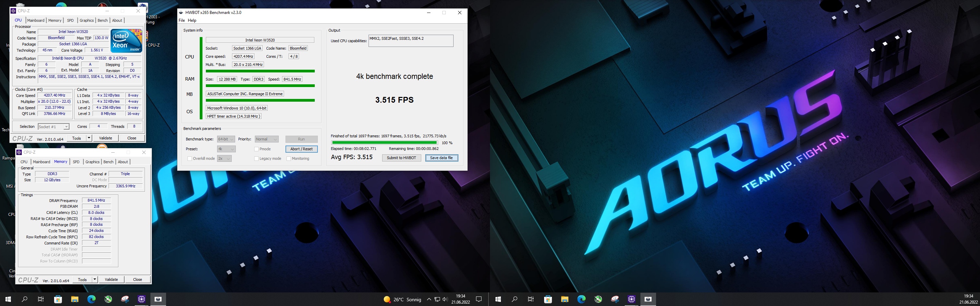Image resolution: width=980 pixels, height=306 pixels.
Task: Launch Microsoft Store from left monitor taskbar
Action: click(58, 299)
